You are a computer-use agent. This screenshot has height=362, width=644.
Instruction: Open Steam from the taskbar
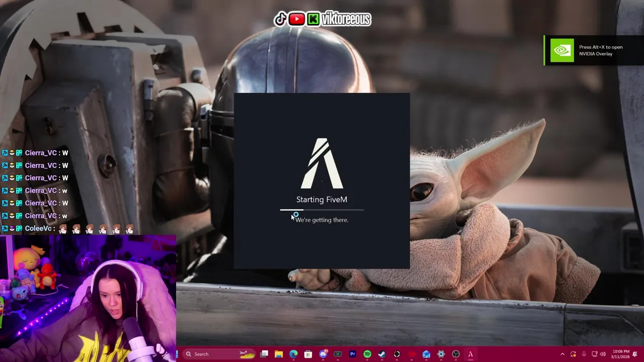pos(382,354)
